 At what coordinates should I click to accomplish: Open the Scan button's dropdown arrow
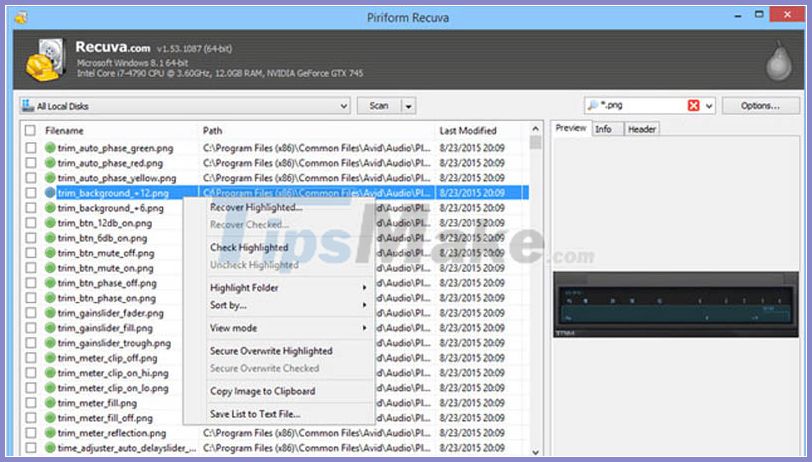(409, 106)
